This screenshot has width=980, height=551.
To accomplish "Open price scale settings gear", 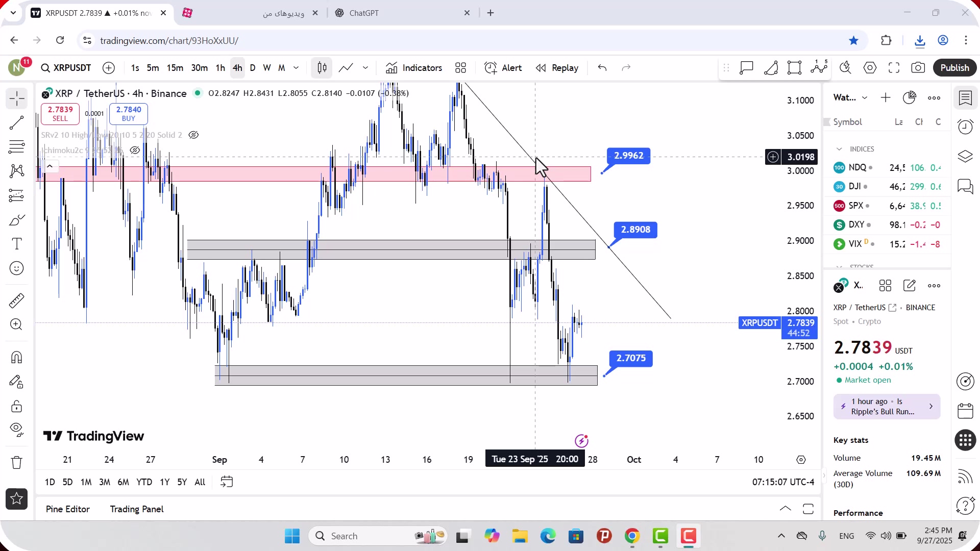I will click(801, 460).
